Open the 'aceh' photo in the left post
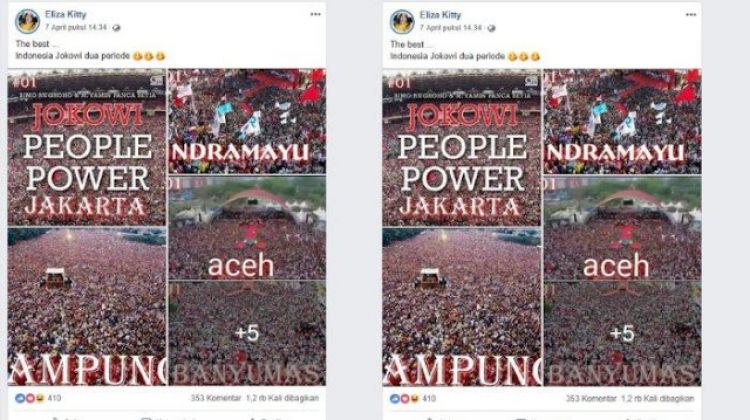Screen dimensions: 750x420 (247, 228)
